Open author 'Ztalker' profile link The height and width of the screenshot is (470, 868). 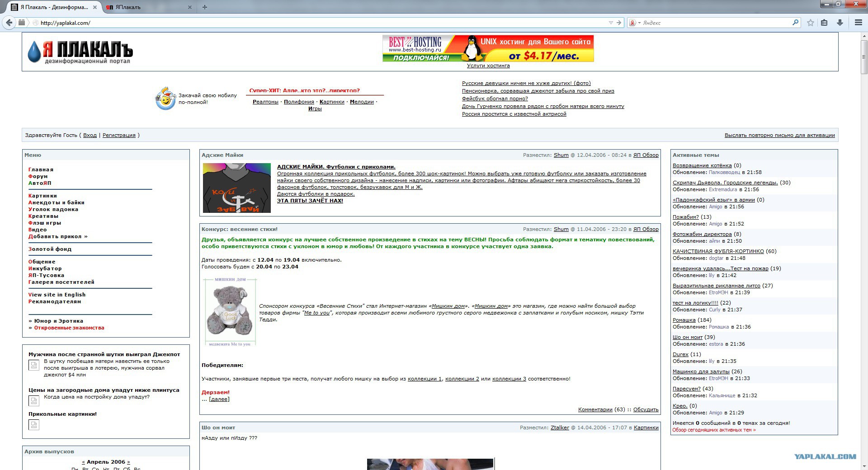pos(560,428)
